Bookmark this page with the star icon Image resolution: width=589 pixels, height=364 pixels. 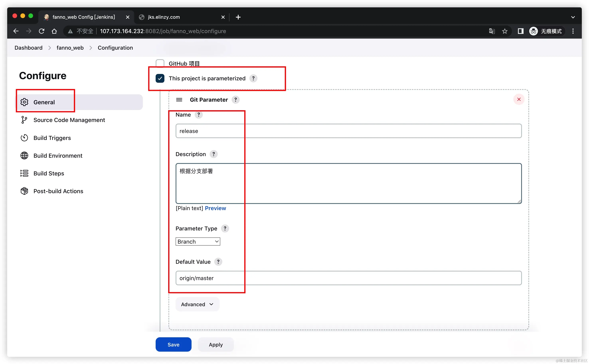click(x=505, y=31)
